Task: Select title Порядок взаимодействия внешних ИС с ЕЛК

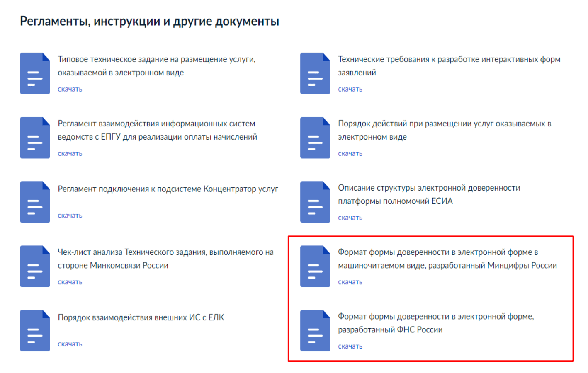Action: [141, 317]
